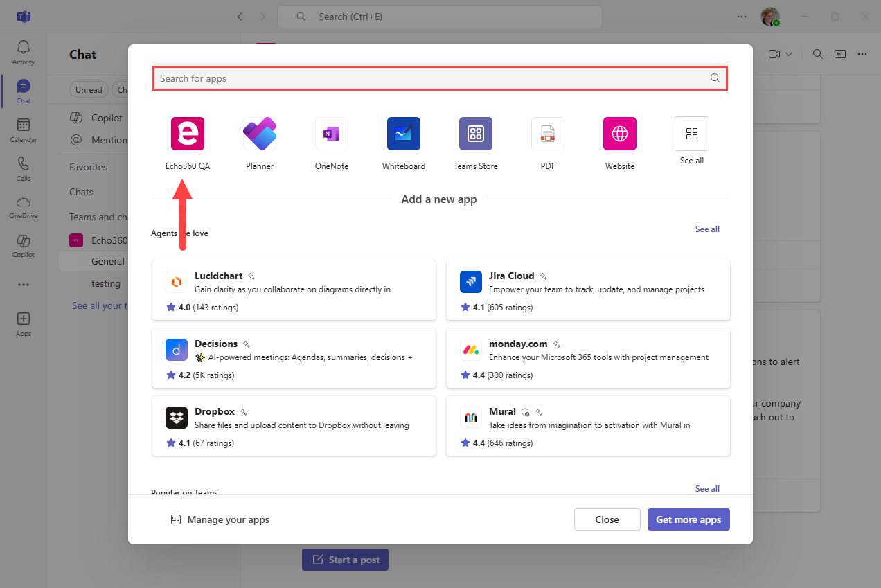Click in the Search for apps field
Viewport: 881px width, 588px height.
(429, 78)
